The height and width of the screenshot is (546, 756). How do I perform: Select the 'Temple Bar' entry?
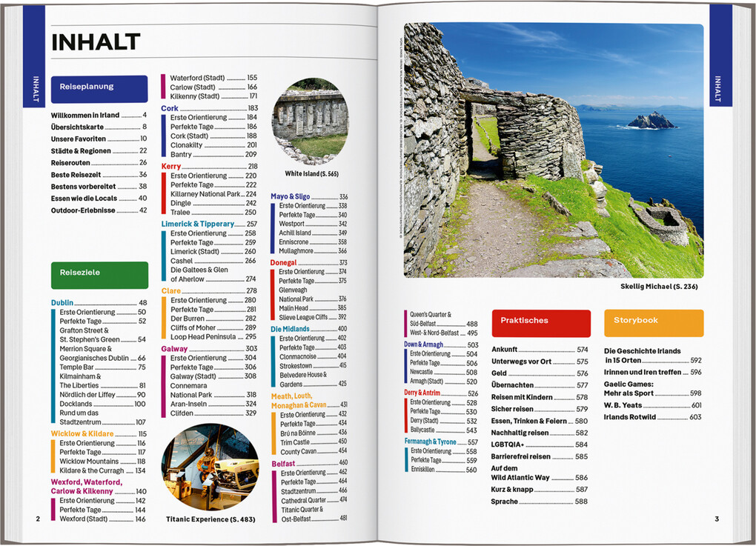click(x=103, y=367)
